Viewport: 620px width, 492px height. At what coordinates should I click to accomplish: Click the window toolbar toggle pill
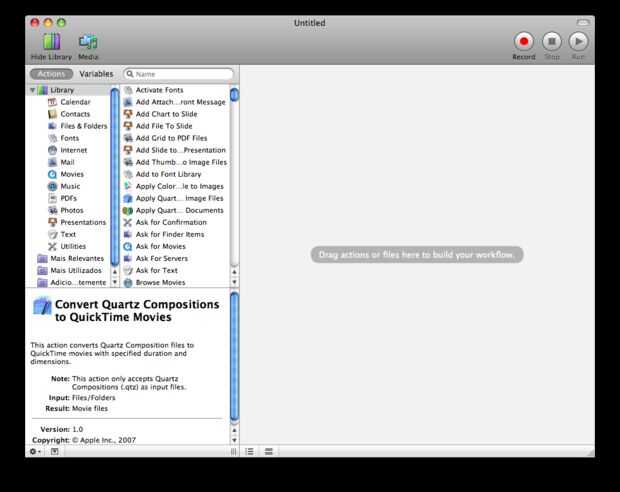pyautogui.click(x=583, y=23)
